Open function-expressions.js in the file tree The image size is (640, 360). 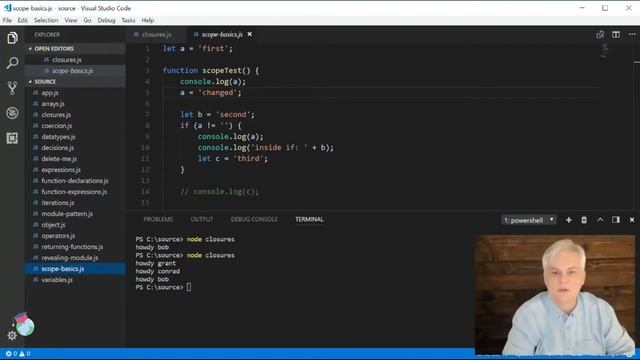(76, 192)
